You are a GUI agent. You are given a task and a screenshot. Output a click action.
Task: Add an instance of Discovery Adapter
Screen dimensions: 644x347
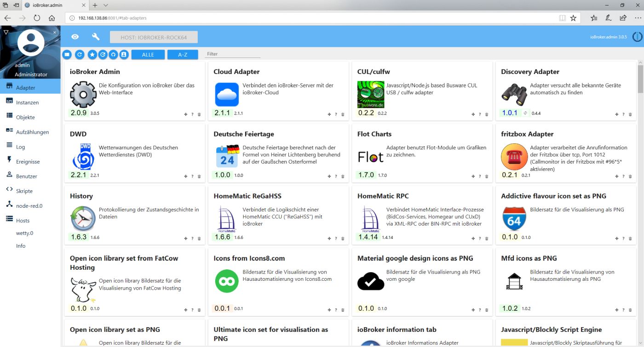click(617, 114)
